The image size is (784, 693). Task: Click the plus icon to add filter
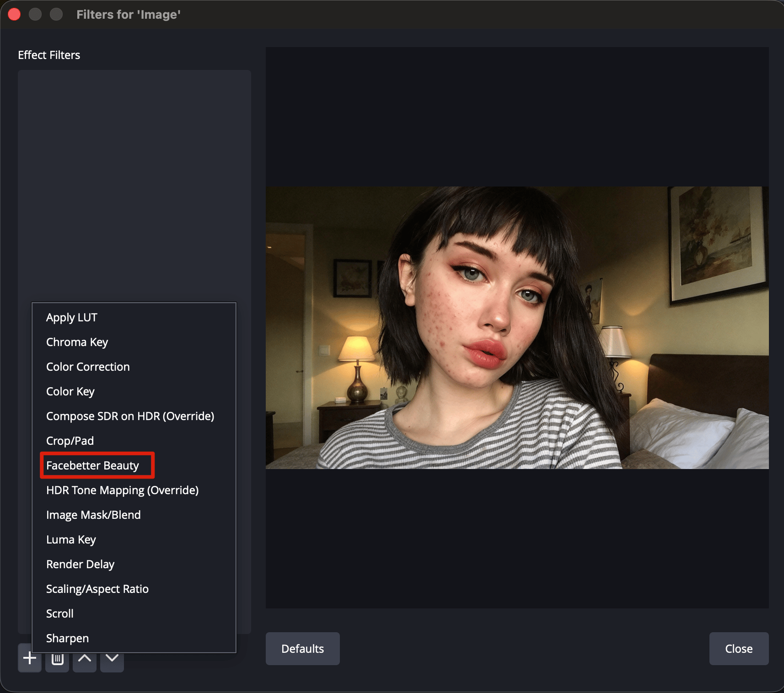pyautogui.click(x=30, y=658)
